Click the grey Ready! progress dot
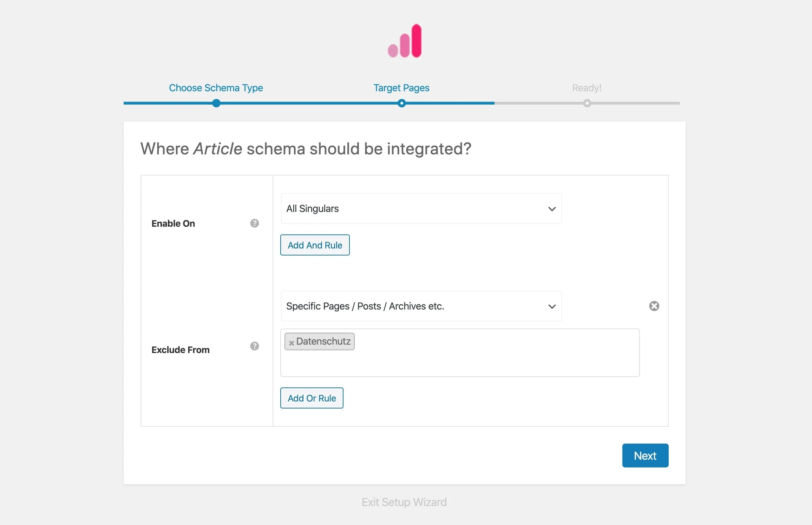Image resolution: width=812 pixels, height=525 pixels. [587, 103]
